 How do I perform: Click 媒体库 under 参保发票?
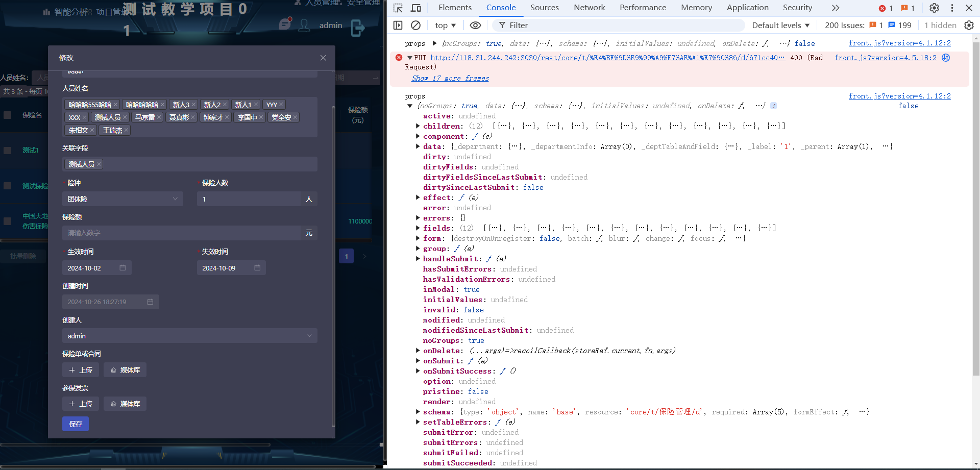125,404
